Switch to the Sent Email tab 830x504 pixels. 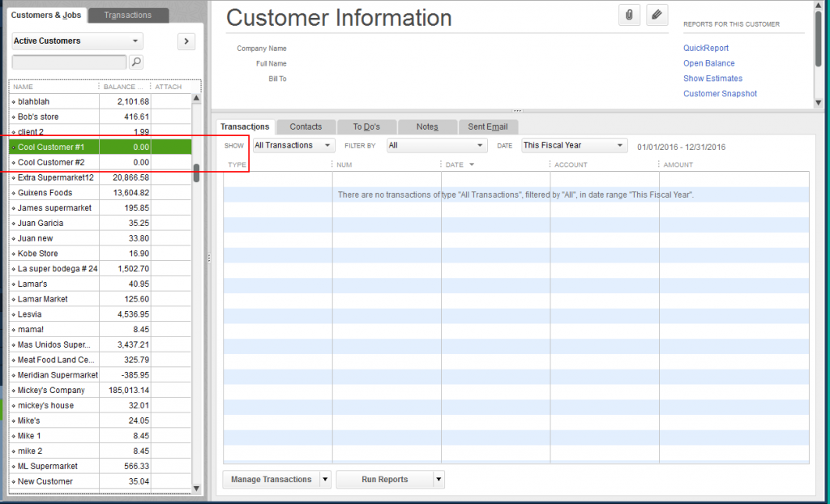[x=487, y=126]
